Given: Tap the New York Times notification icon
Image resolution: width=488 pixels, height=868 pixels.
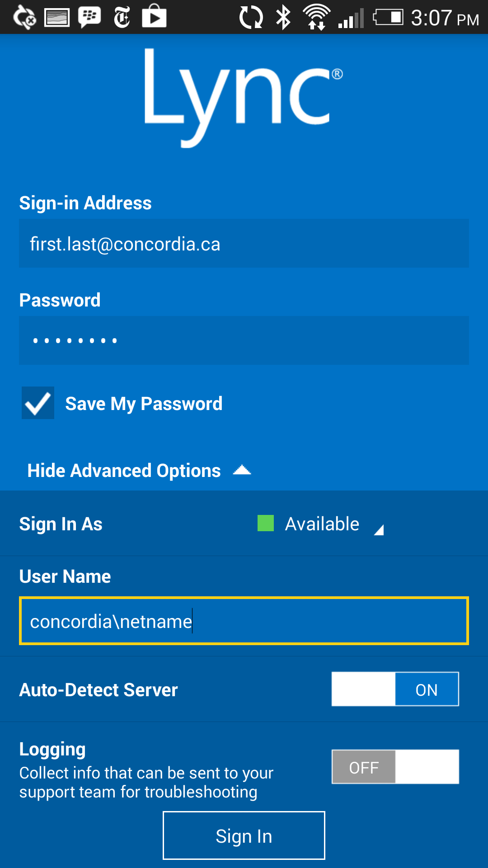Looking at the screenshot, I should (122, 17).
